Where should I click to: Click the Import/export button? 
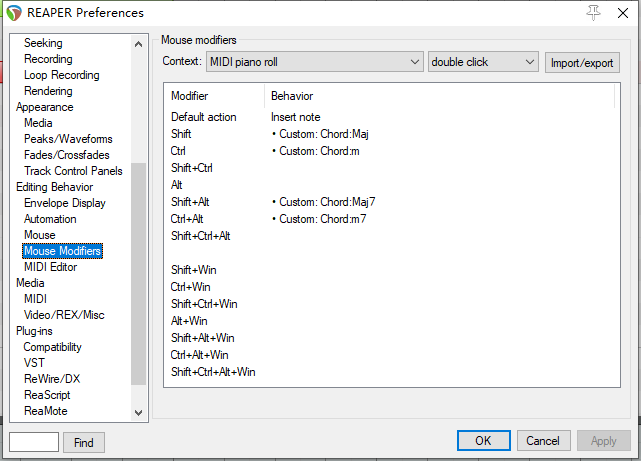[x=583, y=62]
